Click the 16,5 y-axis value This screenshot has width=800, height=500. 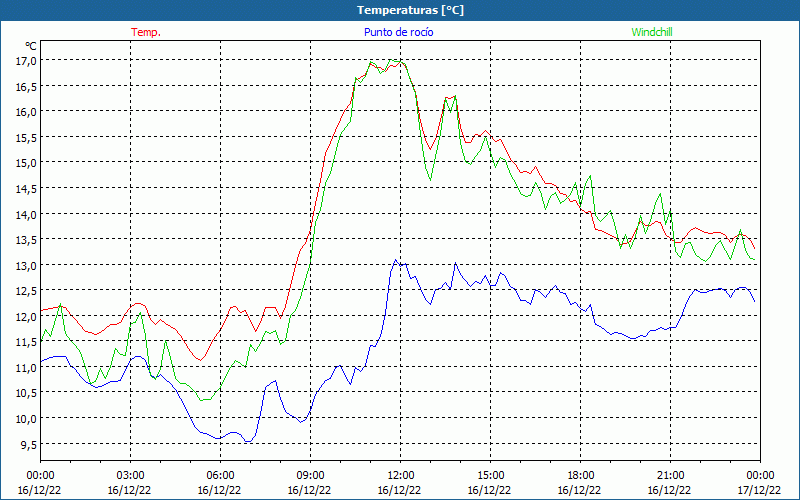point(27,86)
